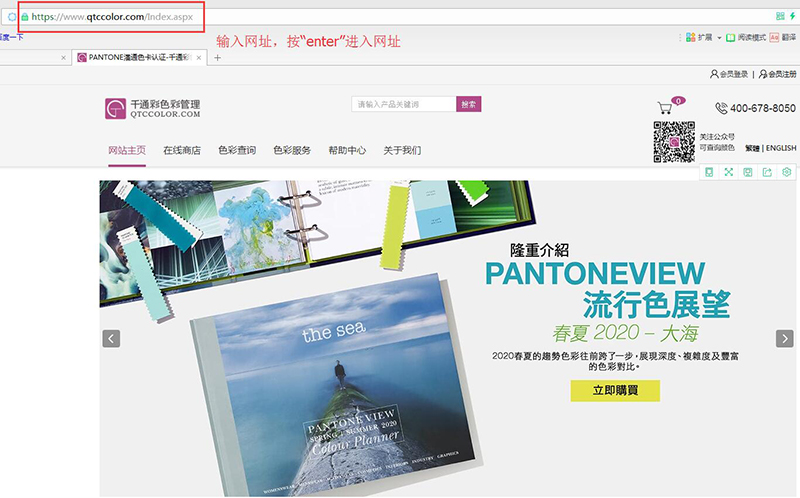Click the 关注公众号 text
The height and width of the screenshot is (498, 800).
[x=717, y=137]
